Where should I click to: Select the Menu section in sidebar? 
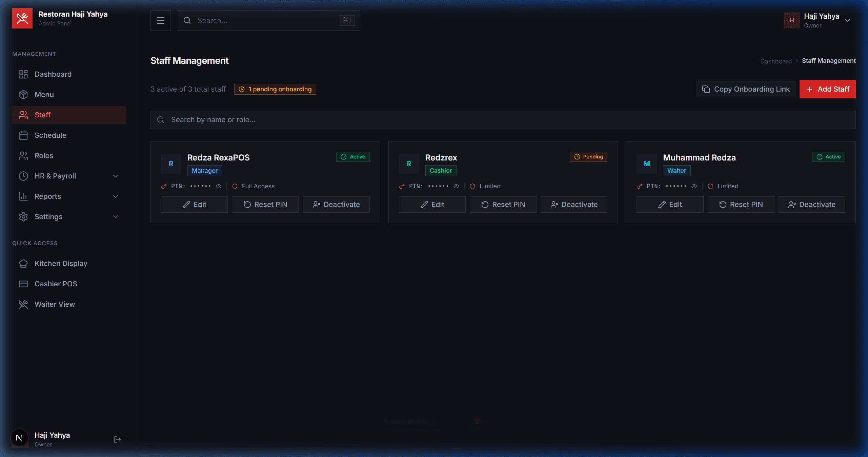click(44, 94)
